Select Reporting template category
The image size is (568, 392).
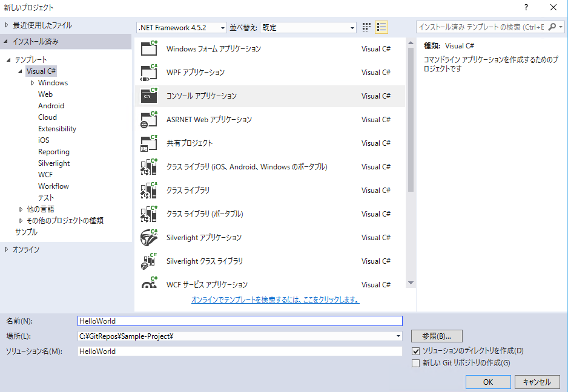pos(54,152)
